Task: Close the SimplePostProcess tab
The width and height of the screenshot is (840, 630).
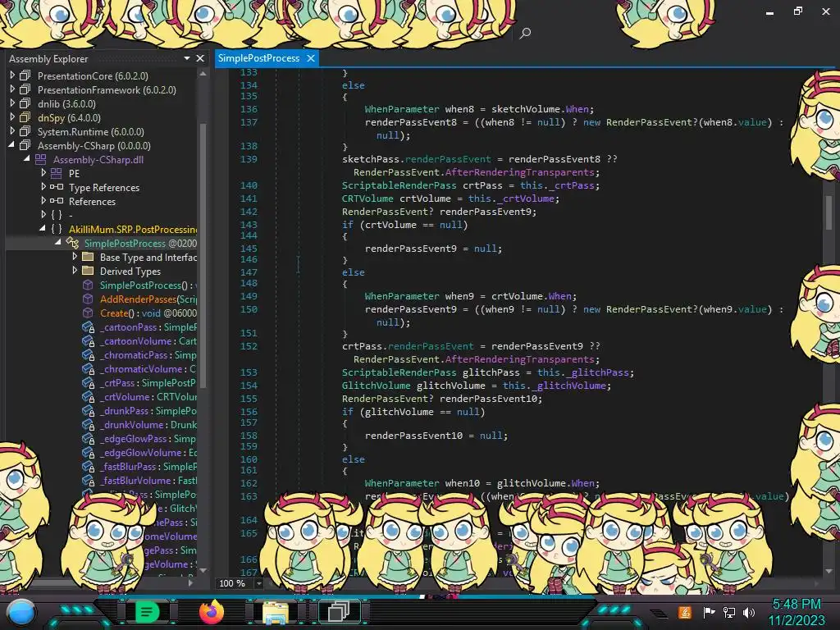Action: pos(310,58)
